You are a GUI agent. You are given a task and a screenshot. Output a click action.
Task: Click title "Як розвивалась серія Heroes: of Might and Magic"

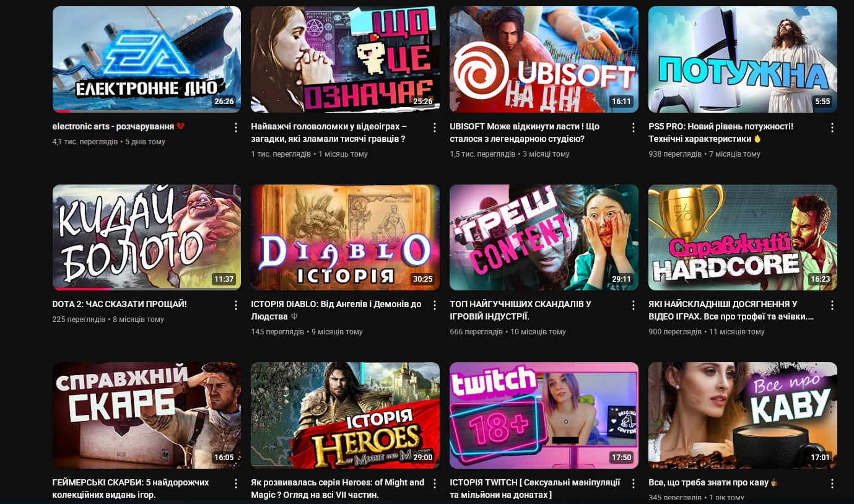click(x=338, y=489)
